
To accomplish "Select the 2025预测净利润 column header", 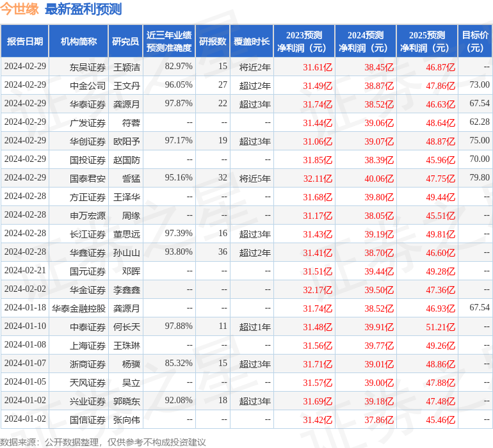I will [x=427, y=41].
